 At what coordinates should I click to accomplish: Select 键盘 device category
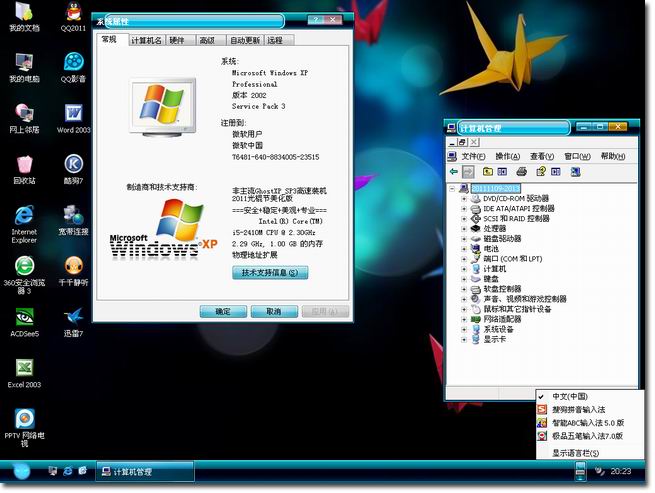click(x=491, y=279)
